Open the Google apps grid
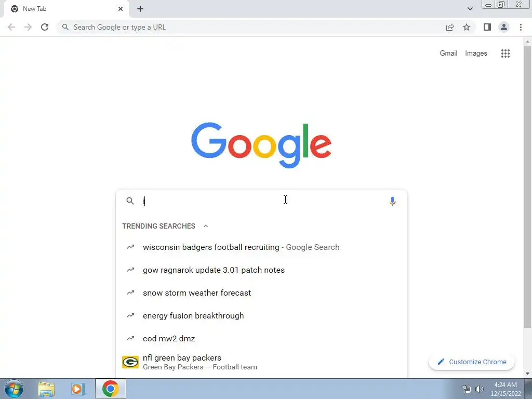The width and height of the screenshot is (532, 399). tap(505, 54)
